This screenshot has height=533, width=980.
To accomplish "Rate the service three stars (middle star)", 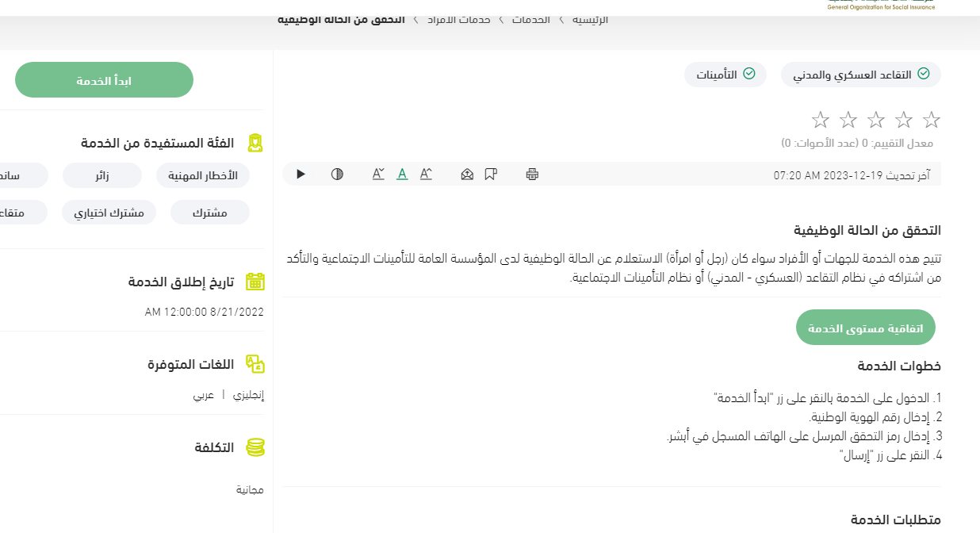I will 876,120.
